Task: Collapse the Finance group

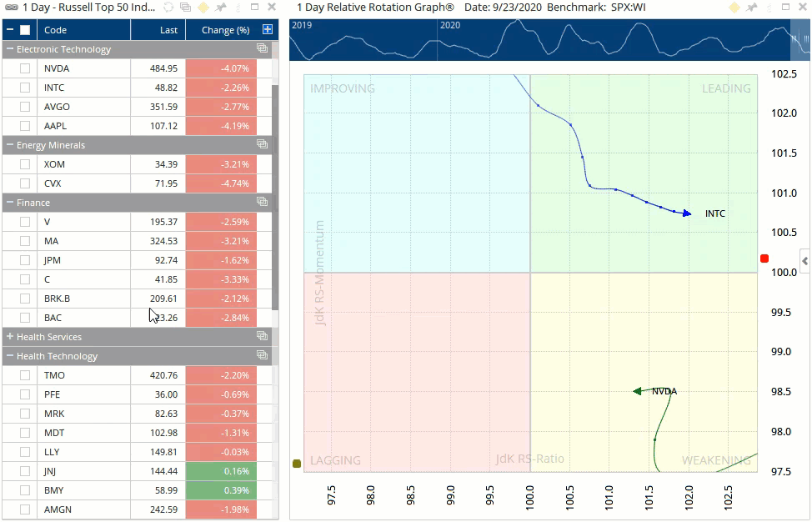Action: [10, 202]
